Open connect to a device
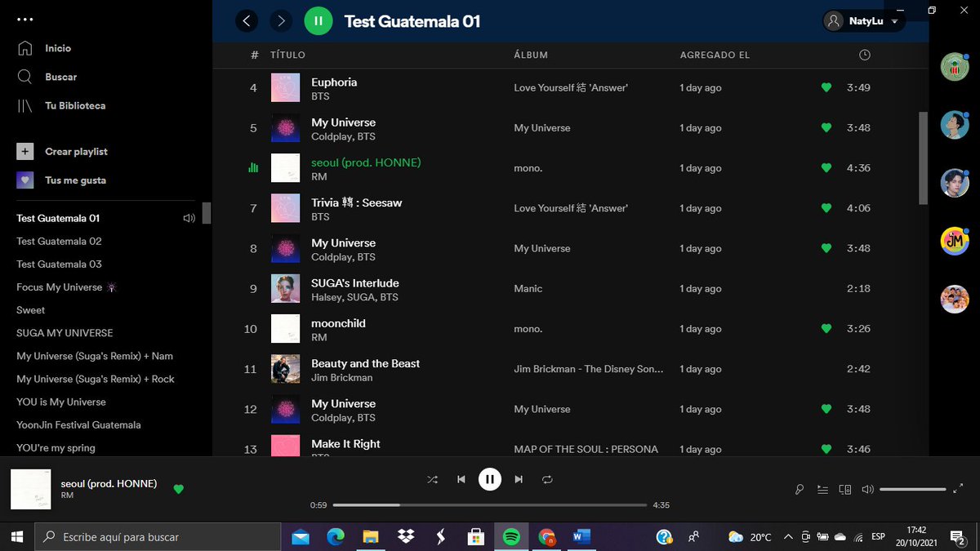Image resolution: width=980 pixels, height=551 pixels. [x=845, y=490]
